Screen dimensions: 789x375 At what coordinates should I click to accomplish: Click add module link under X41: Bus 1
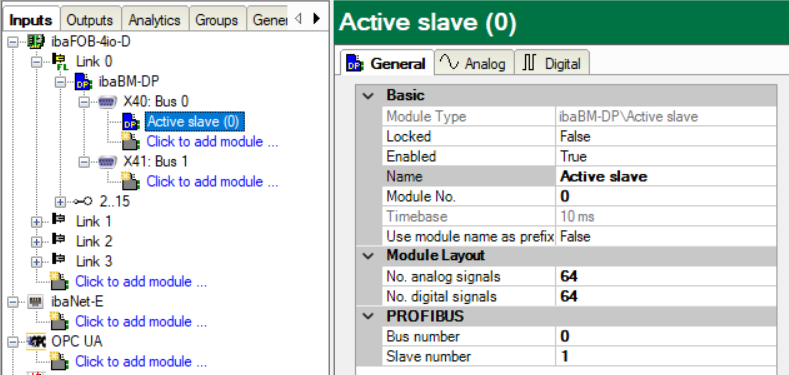pyautogui.click(x=212, y=182)
